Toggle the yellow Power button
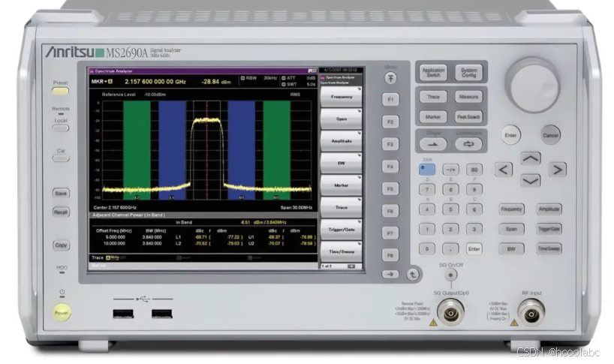The width and height of the screenshot is (614, 364). click(62, 312)
